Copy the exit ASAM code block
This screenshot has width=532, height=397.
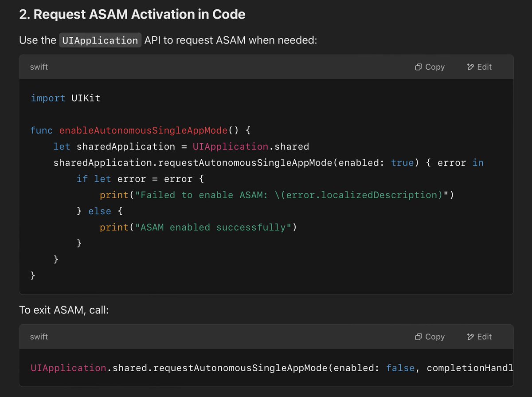coord(430,337)
